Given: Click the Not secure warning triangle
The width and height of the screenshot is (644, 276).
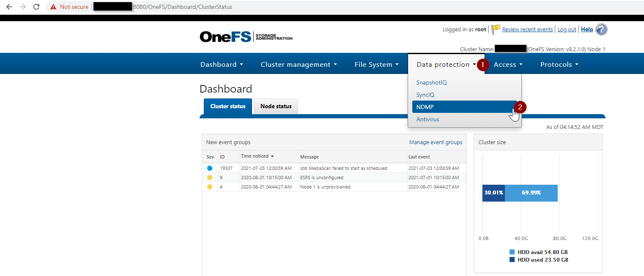Looking at the screenshot, I should [x=52, y=7].
